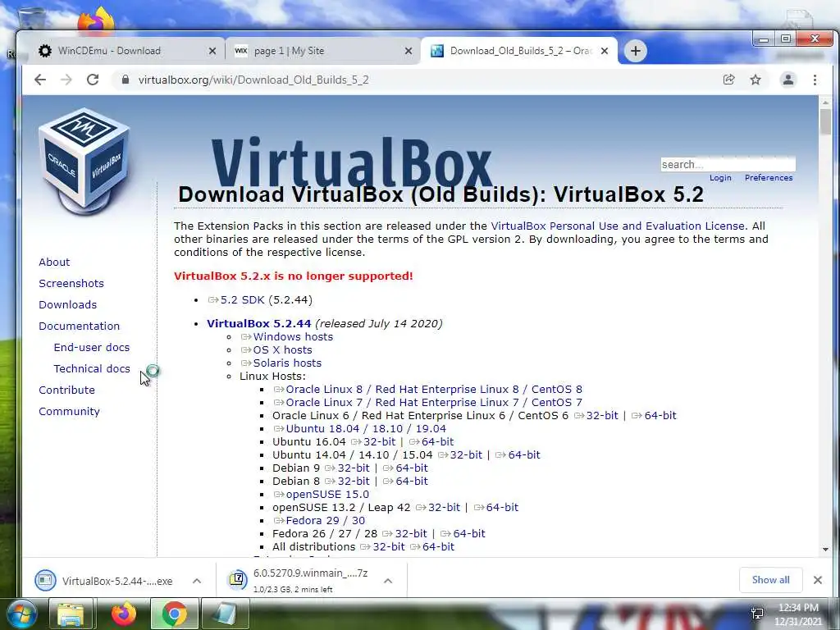
Task: Open Community in the sidebar
Action: pyautogui.click(x=69, y=412)
